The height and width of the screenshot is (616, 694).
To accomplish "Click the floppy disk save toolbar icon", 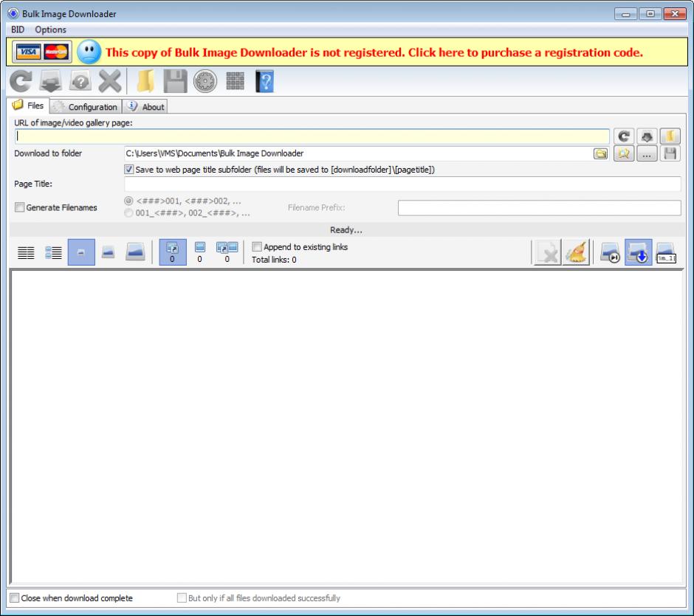I will (175, 81).
